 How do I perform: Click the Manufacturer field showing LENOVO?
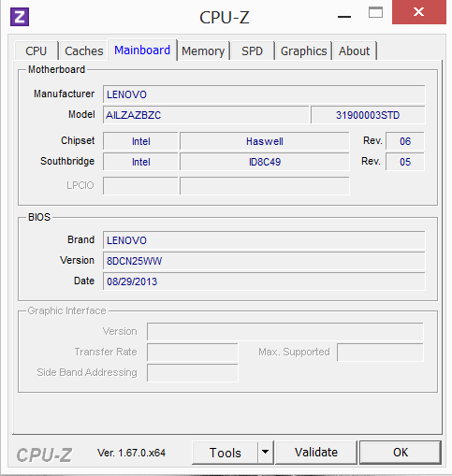[x=264, y=94]
